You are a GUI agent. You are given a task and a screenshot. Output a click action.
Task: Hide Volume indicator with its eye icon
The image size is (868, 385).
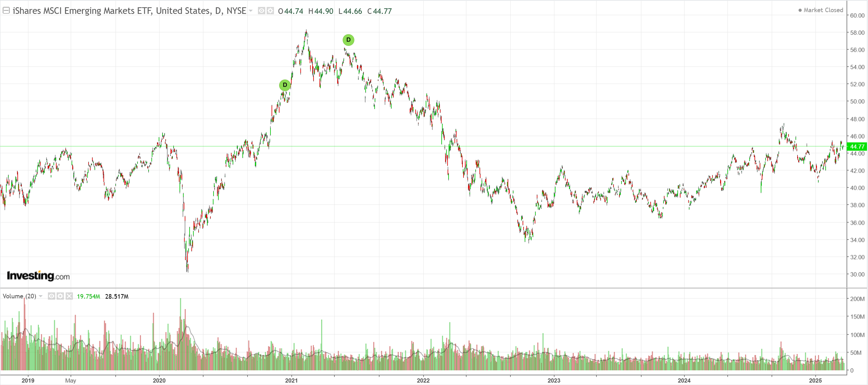(x=51, y=296)
